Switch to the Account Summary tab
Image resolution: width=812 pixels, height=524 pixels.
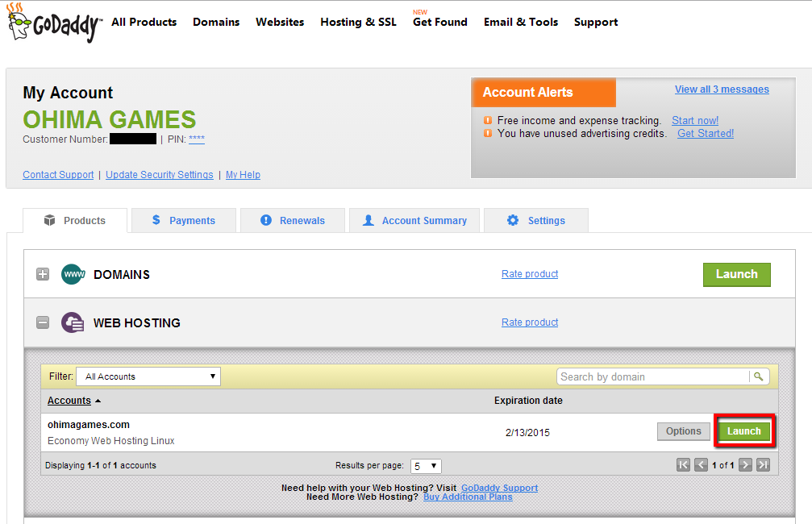coord(414,221)
